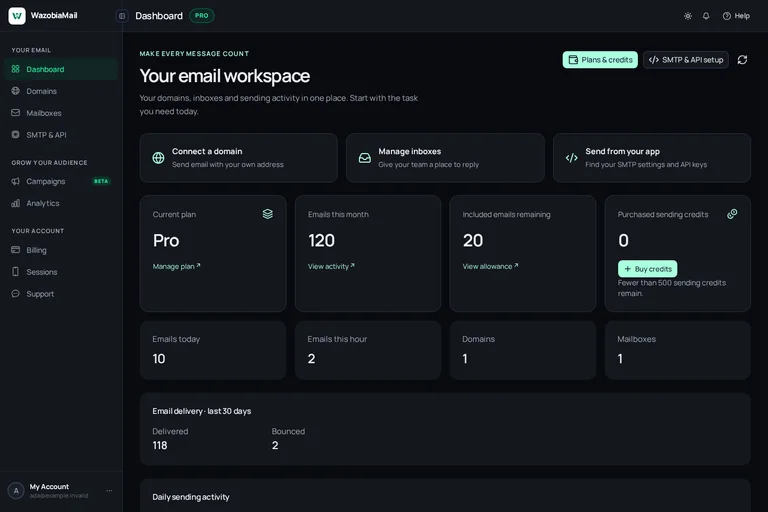The width and height of the screenshot is (768, 512).
Task: Click the Buy credits button
Action: coord(648,269)
